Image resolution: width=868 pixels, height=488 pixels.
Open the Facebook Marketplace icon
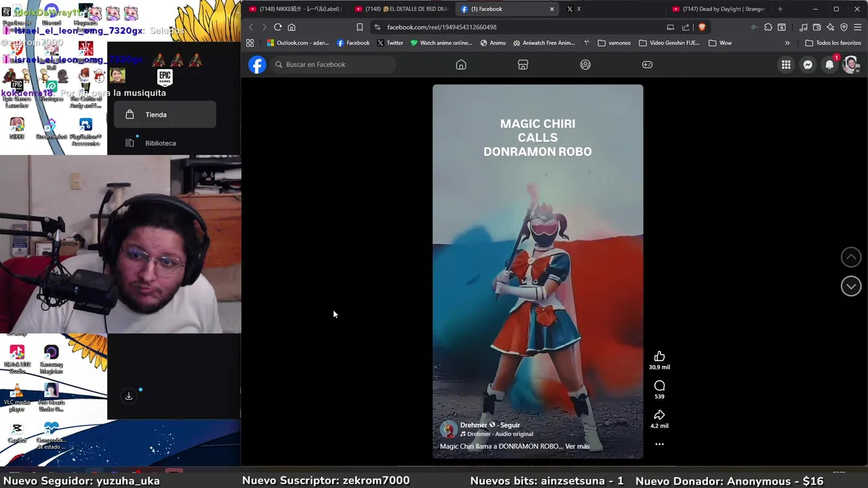click(523, 64)
